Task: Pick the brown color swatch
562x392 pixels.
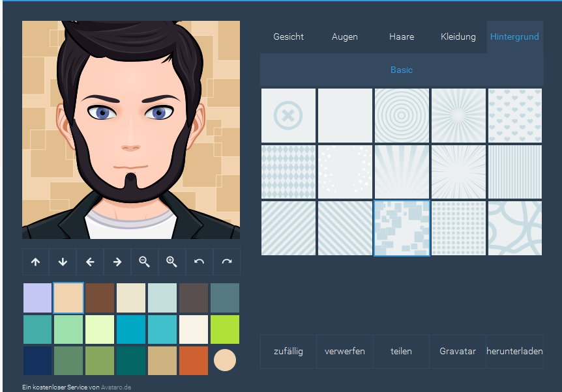Action: coord(100,298)
